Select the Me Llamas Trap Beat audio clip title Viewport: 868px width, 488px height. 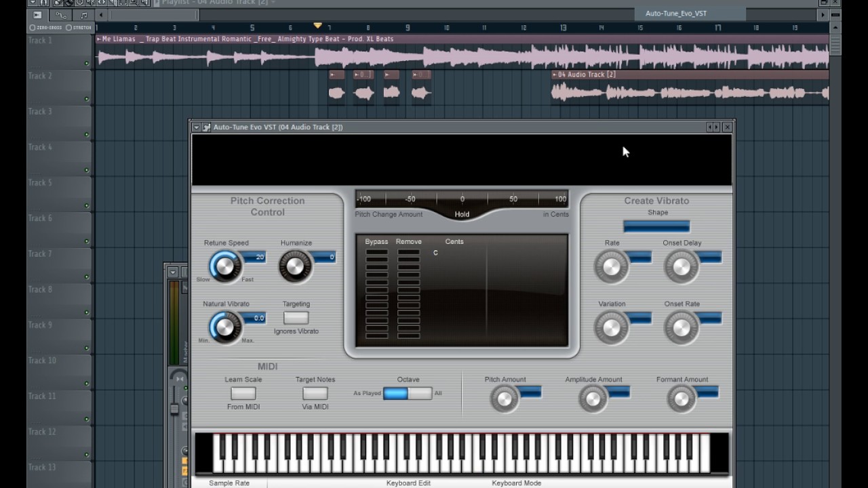click(248, 39)
